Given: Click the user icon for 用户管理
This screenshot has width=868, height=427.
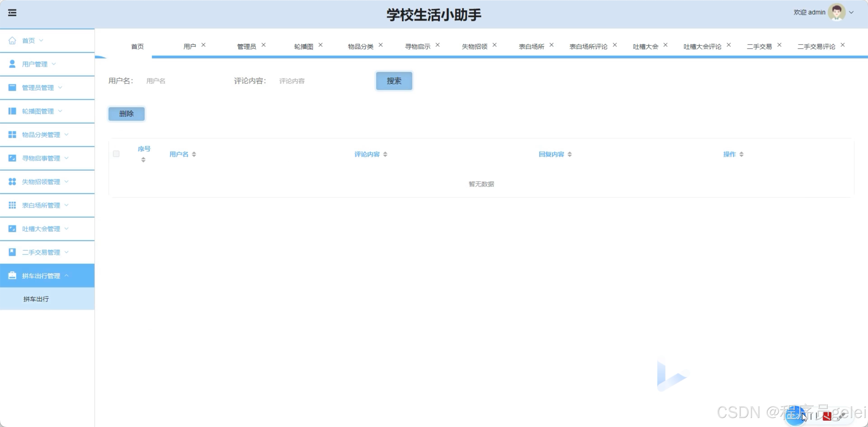Looking at the screenshot, I should pyautogui.click(x=12, y=64).
